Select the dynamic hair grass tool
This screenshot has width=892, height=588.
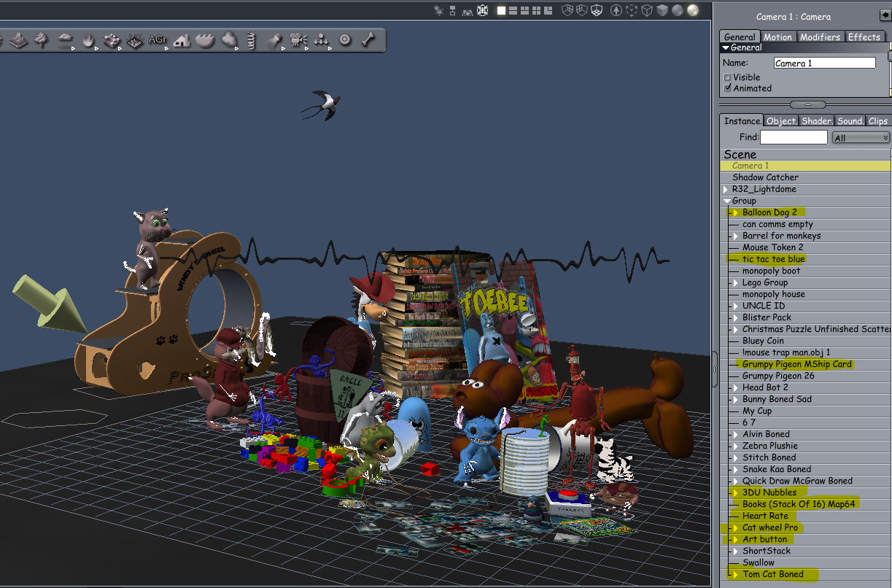tap(135, 40)
